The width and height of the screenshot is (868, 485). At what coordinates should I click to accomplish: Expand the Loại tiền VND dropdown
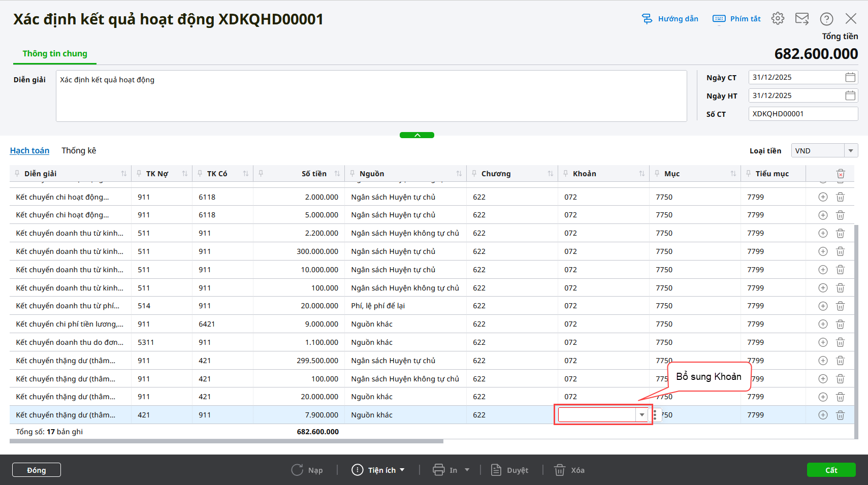(851, 151)
